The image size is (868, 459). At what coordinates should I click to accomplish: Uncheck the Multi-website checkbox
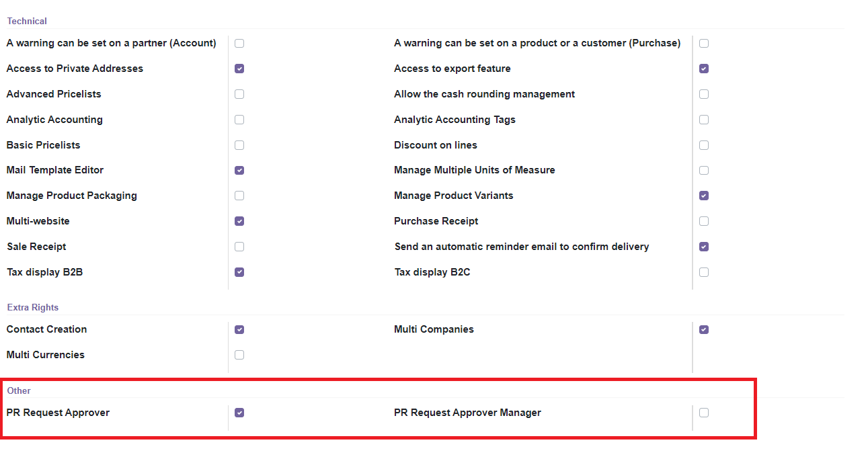click(x=239, y=221)
